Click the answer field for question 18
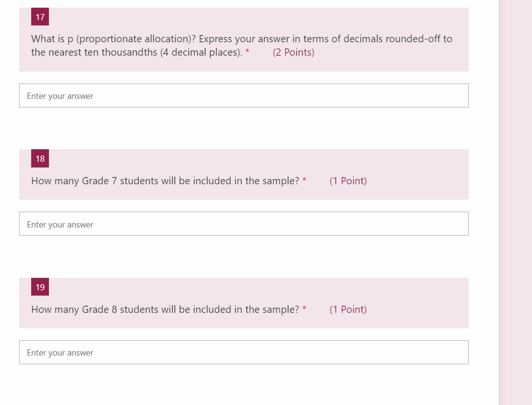The height and width of the screenshot is (405, 532). (244, 223)
